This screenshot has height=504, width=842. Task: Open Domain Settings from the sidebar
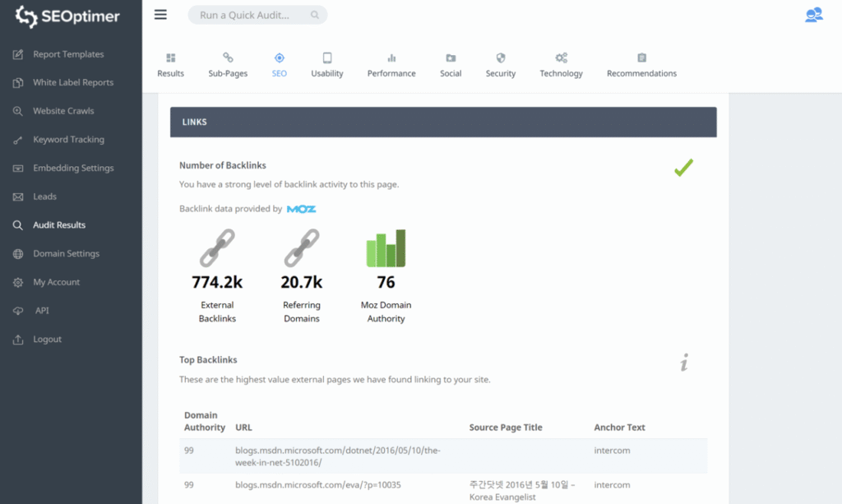[x=66, y=253]
